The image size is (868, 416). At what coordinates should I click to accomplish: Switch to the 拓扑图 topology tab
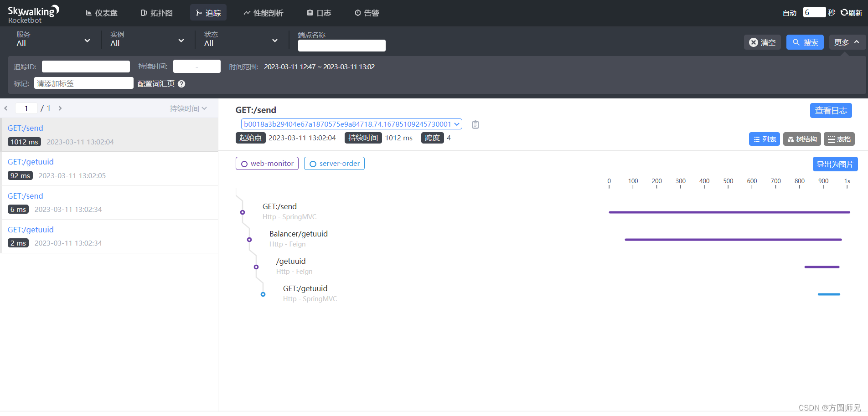point(156,13)
